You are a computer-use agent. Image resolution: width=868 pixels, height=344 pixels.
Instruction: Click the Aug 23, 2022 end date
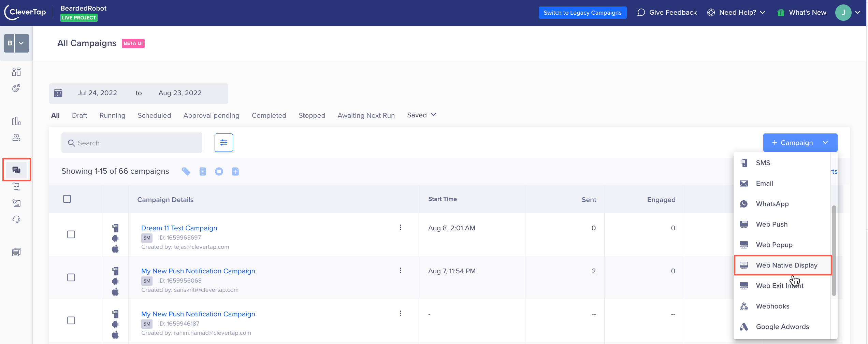[180, 93]
